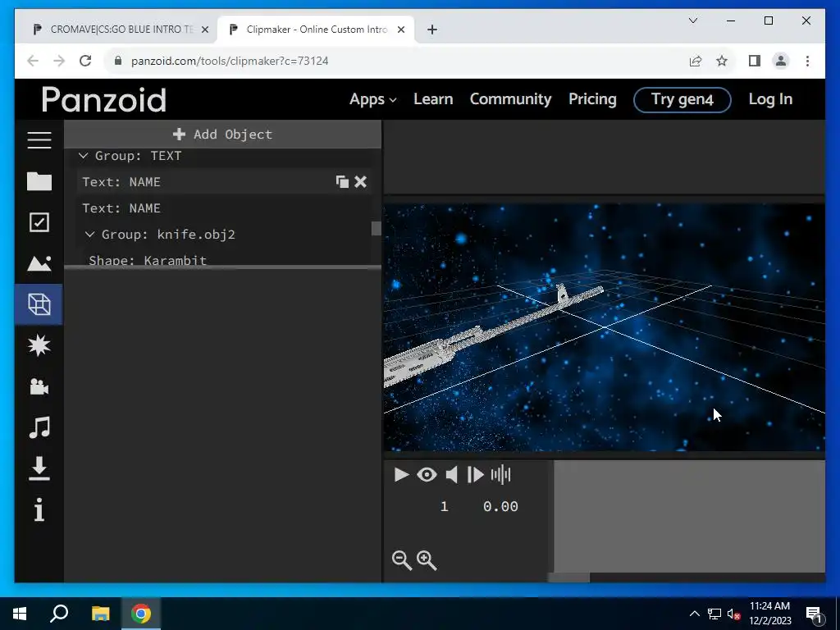Select the Objects cube panel

point(39,304)
